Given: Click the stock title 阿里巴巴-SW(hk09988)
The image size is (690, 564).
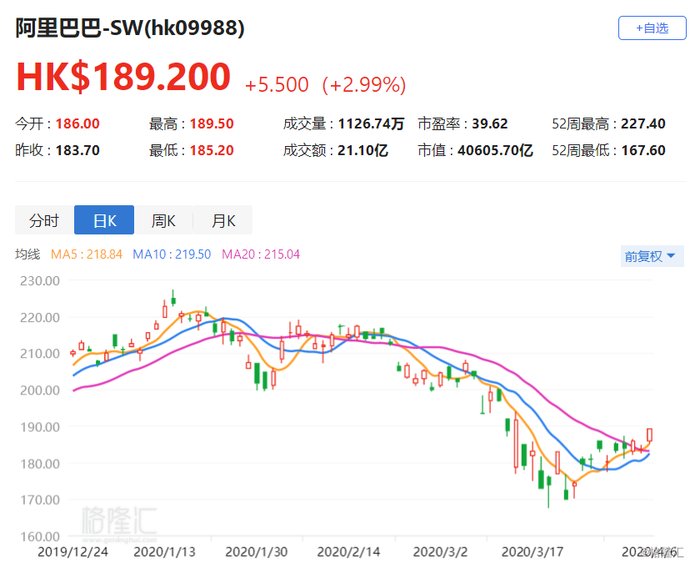Looking at the screenshot, I should [x=130, y=28].
